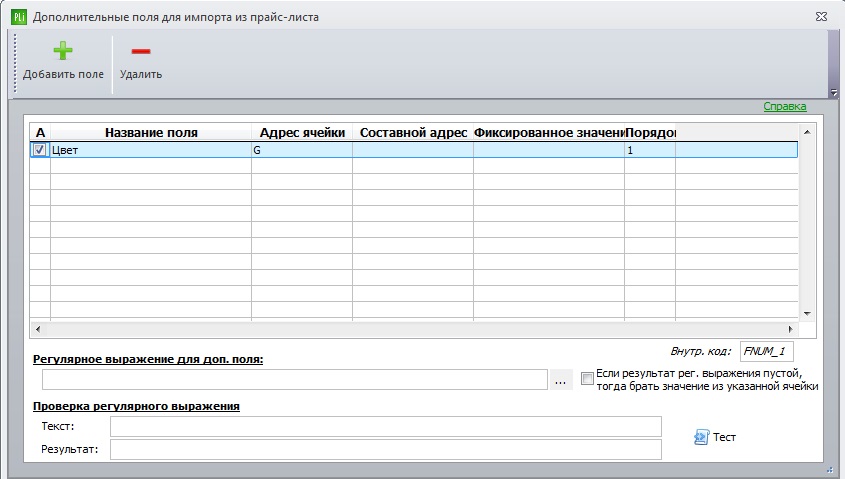Click the horizontal scroll right arrow
The height and width of the screenshot is (479, 845).
pyautogui.click(x=791, y=329)
